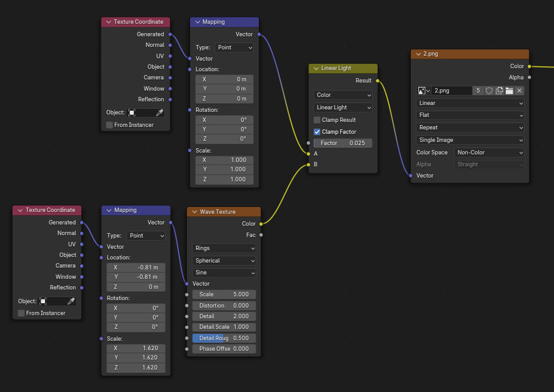
Task: Open the Color data type dropdown
Action: [343, 95]
